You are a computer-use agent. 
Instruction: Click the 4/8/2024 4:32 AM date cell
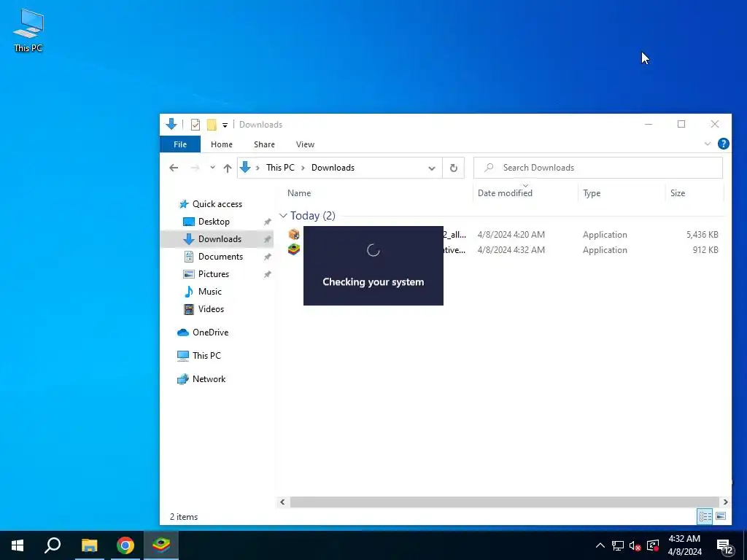(511, 250)
